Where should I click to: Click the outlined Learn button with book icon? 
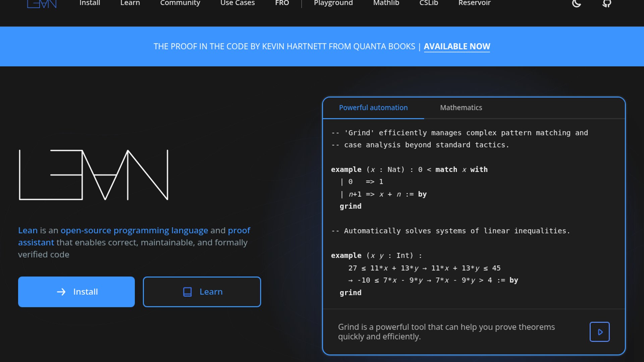(x=202, y=292)
